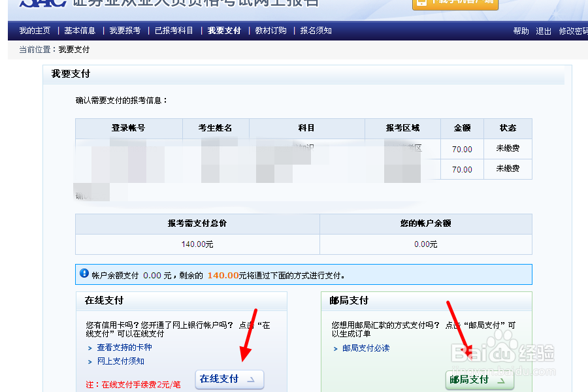The image size is (588, 392).
Task: Open the 基本信息 section
Action: point(80,30)
